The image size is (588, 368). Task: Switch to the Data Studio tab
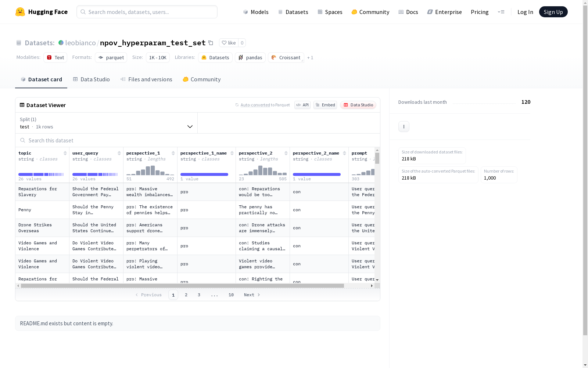point(92,79)
